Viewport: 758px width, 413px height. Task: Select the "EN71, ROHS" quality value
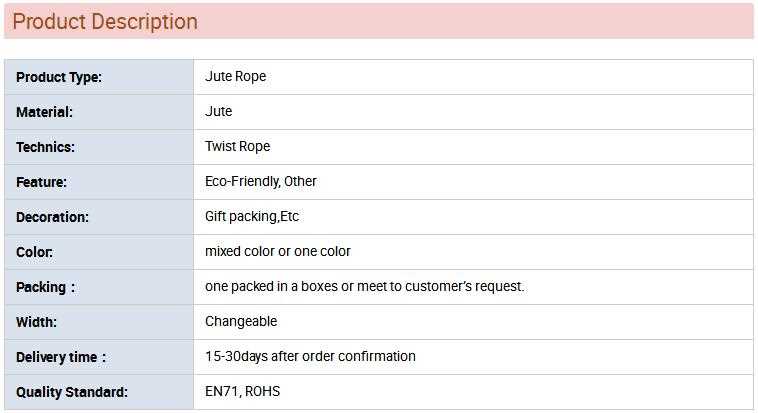(x=243, y=391)
